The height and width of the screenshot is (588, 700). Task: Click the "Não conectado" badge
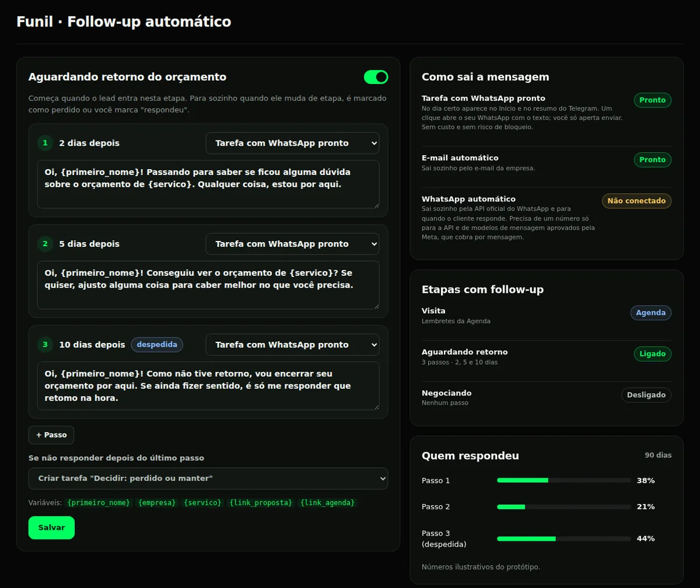tap(636, 201)
